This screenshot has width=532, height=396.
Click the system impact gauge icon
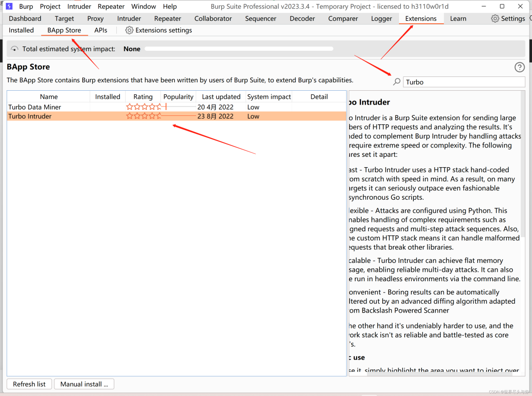(14, 49)
